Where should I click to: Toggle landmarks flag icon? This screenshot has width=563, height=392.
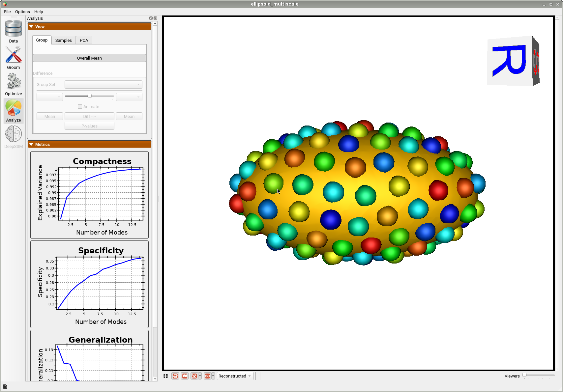pos(185,376)
